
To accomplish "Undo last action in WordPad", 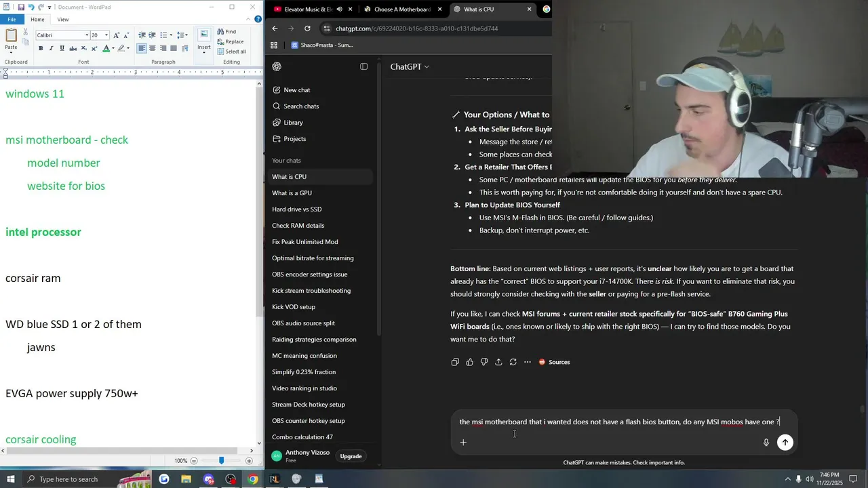I will pos(31,7).
